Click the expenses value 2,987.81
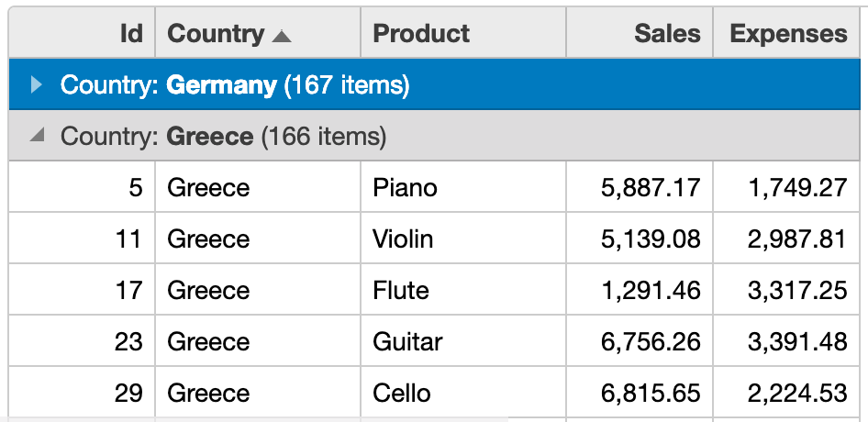Image resolution: width=868 pixels, height=422 pixels. tap(786, 239)
